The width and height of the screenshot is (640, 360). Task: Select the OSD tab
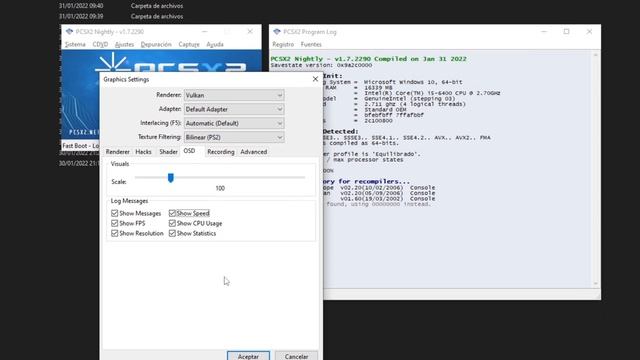[x=189, y=151]
